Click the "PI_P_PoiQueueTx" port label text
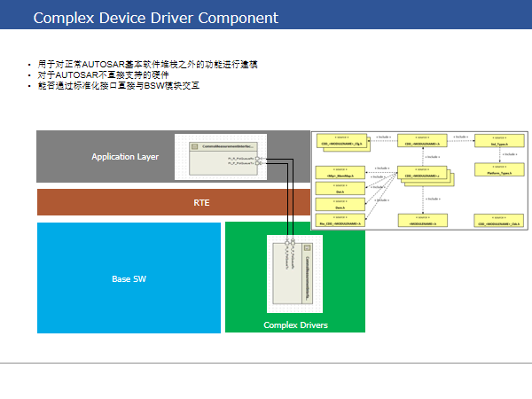Viewport: 532px width, 399px height. pos(240,163)
